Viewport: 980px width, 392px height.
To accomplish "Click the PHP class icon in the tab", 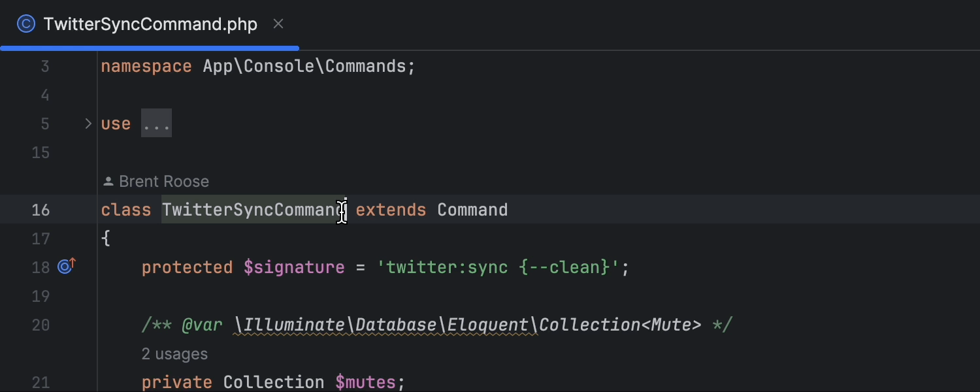I will point(25,24).
